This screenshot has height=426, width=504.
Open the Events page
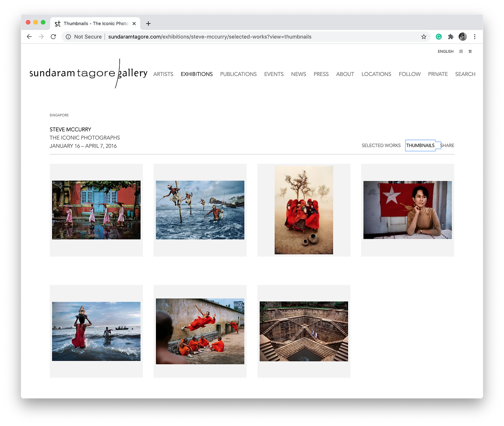click(x=274, y=74)
